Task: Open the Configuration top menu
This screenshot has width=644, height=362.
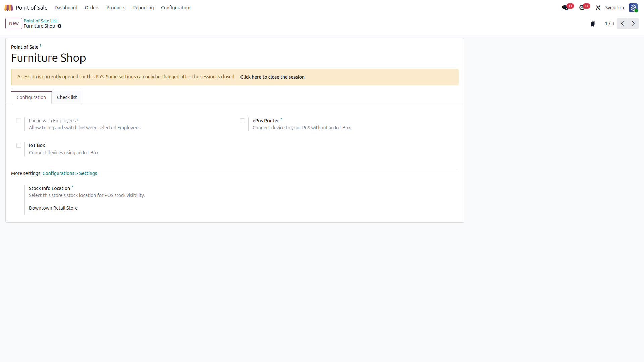Action: tap(175, 8)
